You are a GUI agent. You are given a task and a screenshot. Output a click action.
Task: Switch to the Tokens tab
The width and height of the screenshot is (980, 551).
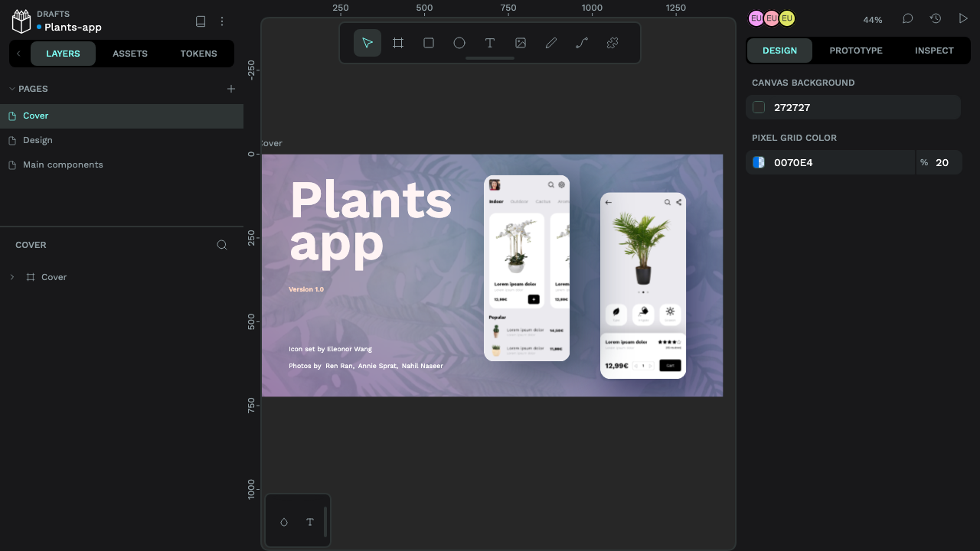point(199,54)
